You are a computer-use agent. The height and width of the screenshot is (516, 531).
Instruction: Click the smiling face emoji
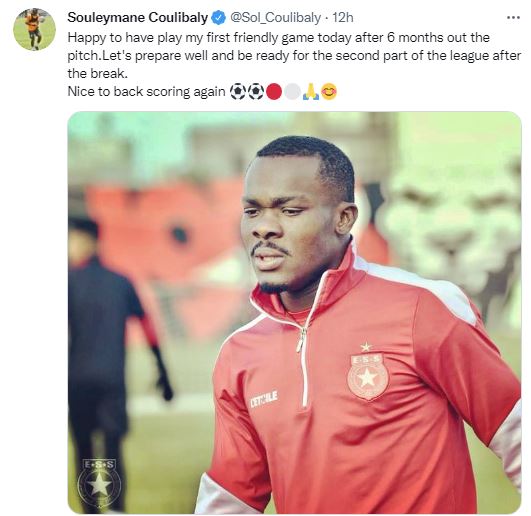(329, 92)
